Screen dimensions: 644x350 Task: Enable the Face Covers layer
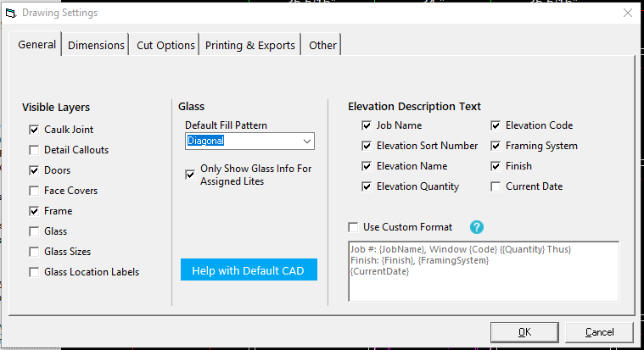point(34,191)
